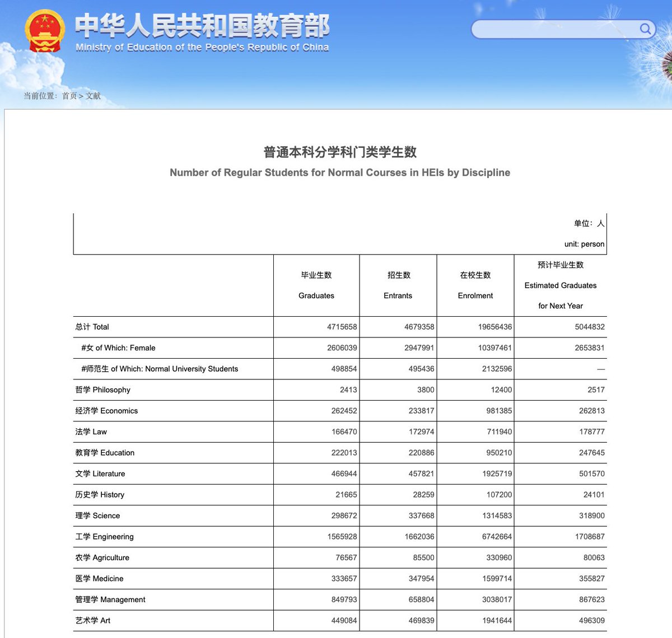Click the national emblem logo
This screenshot has height=638, width=672.
coord(45,31)
